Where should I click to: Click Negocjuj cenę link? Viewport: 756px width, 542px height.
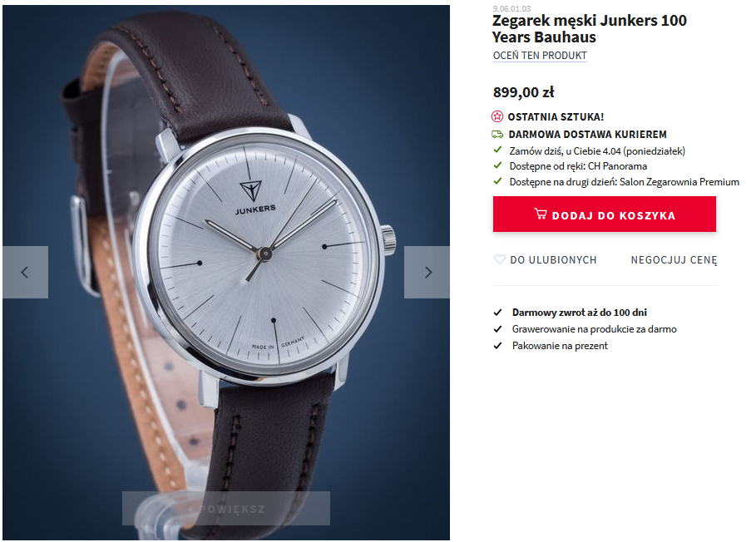(x=674, y=260)
